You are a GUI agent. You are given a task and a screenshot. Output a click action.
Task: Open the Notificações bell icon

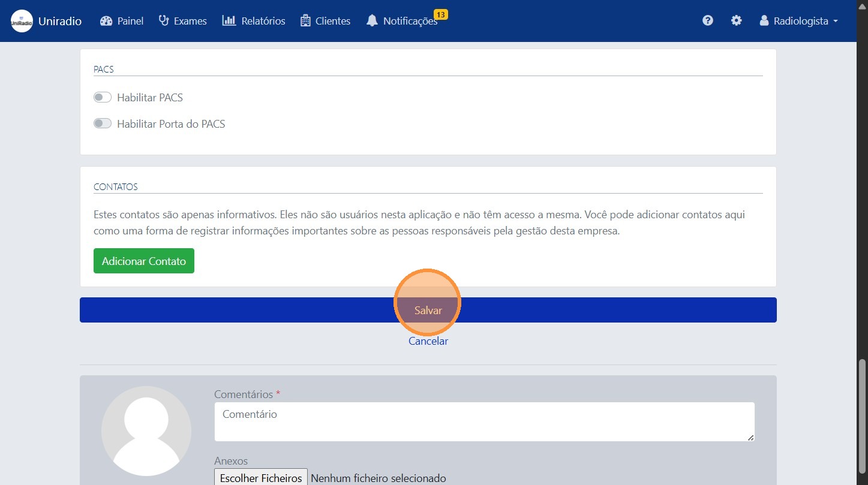pyautogui.click(x=372, y=21)
